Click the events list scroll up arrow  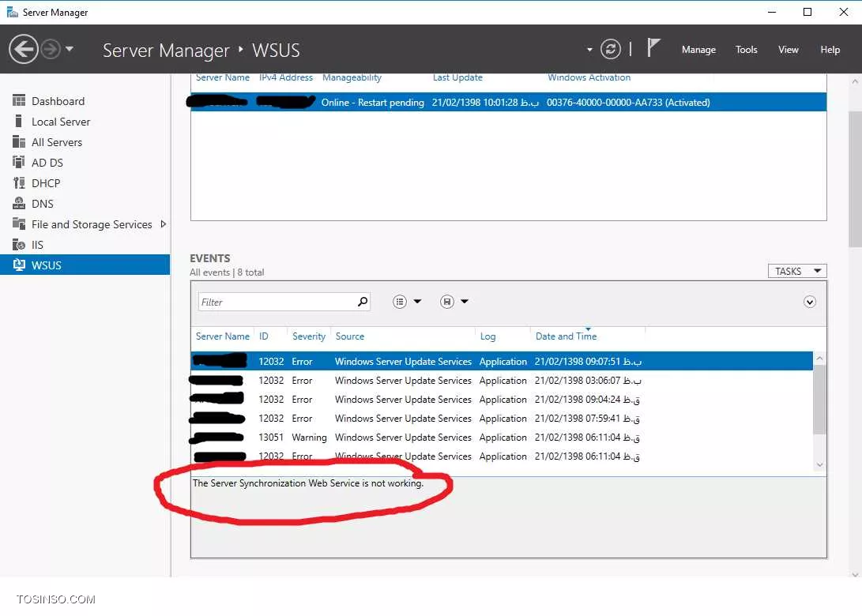pos(819,359)
